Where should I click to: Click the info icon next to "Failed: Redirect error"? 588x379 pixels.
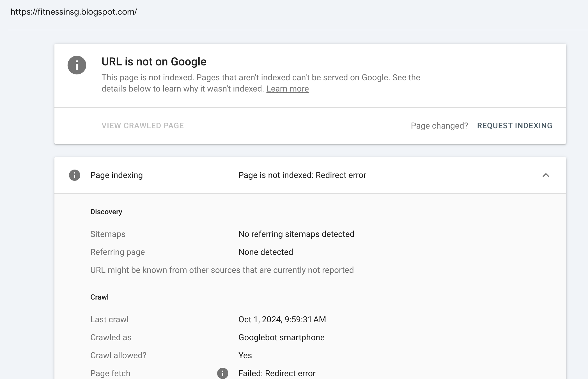(222, 373)
